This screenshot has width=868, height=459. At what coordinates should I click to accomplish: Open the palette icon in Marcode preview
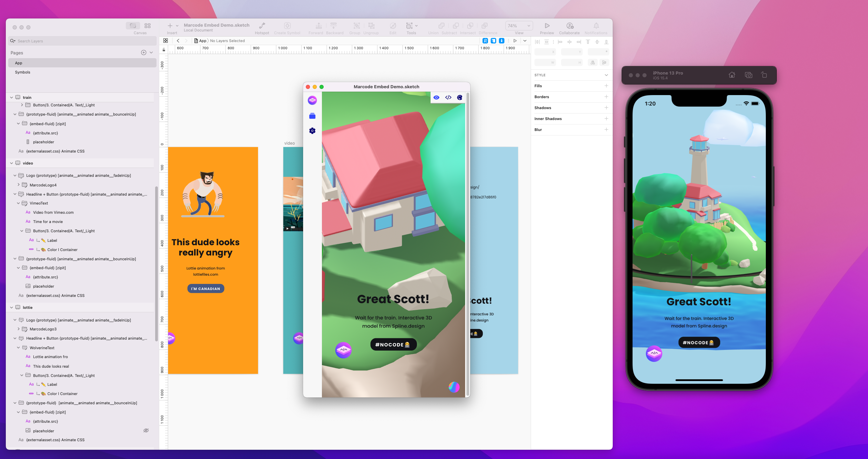pos(459,97)
